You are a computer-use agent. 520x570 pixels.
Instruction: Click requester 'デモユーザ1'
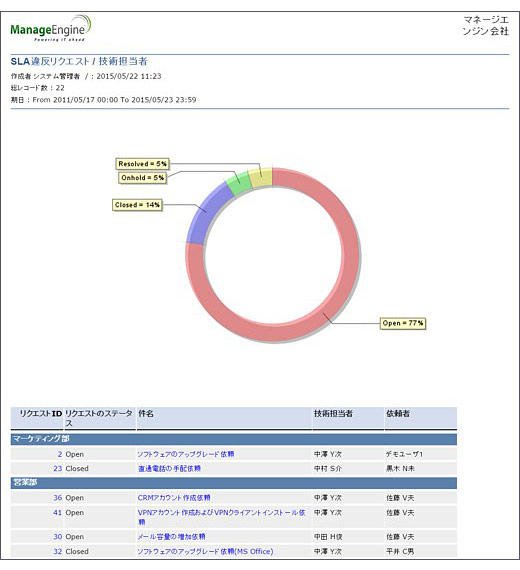(404, 454)
